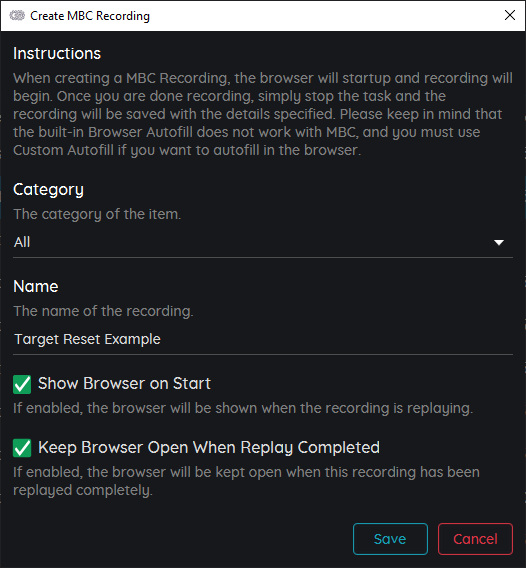526x568 pixels.
Task: Close the Create MBC Recording dialog
Action: (x=510, y=15)
